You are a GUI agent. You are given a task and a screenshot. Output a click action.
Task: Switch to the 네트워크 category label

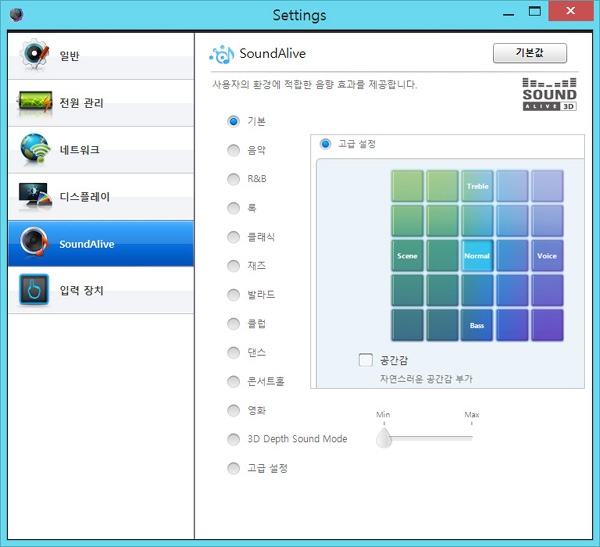[x=79, y=150]
